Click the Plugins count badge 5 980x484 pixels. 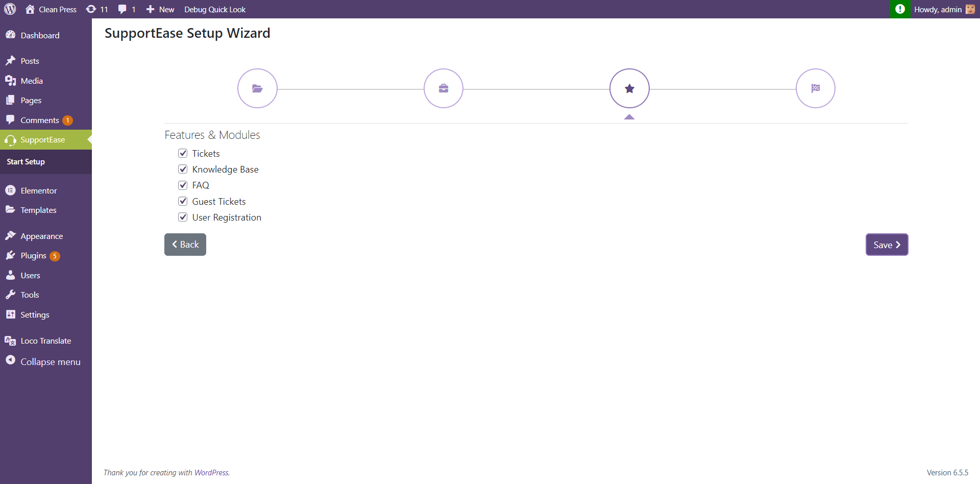pyautogui.click(x=55, y=256)
